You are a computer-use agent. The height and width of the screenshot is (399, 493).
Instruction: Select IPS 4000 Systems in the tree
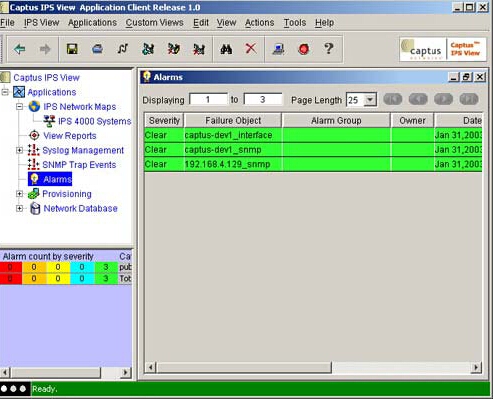click(x=94, y=121)
